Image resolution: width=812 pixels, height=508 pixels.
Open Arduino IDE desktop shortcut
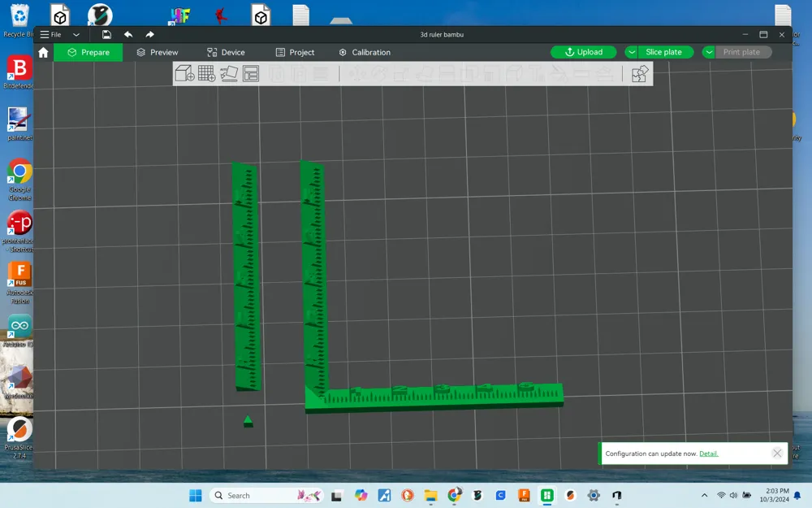click(x=19, y=331)
